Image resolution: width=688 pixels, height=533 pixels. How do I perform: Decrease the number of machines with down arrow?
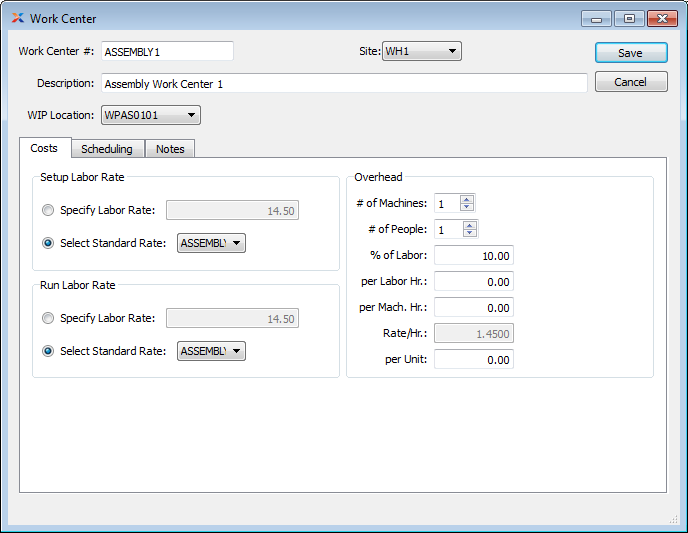[467, 207]
